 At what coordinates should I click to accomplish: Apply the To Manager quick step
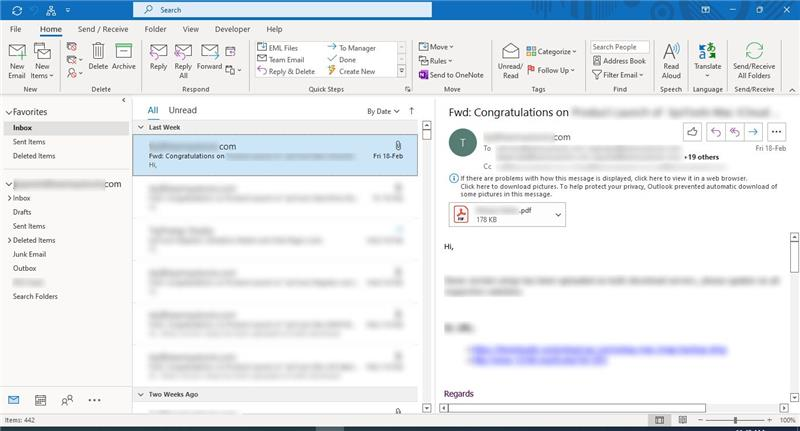(x=352, y=47)
